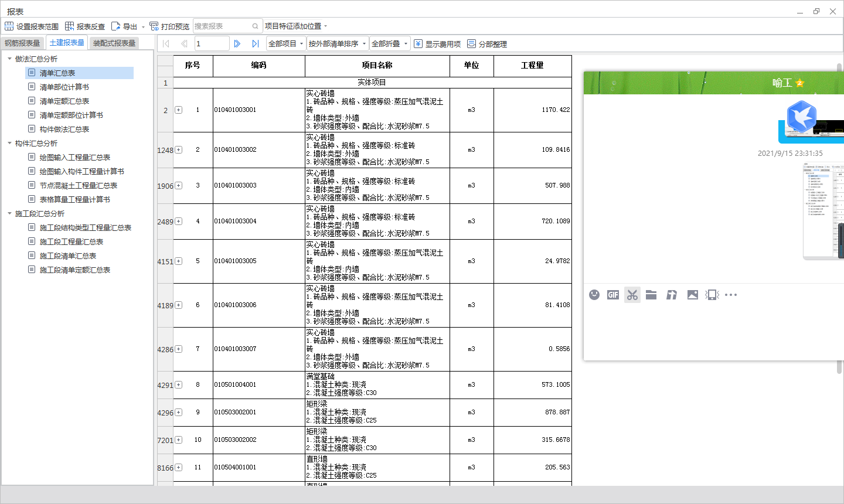The height and width of the screenshot is (504, 844).
Task: Select 构件做法汇总表 report
Action: tap(64, 129)
